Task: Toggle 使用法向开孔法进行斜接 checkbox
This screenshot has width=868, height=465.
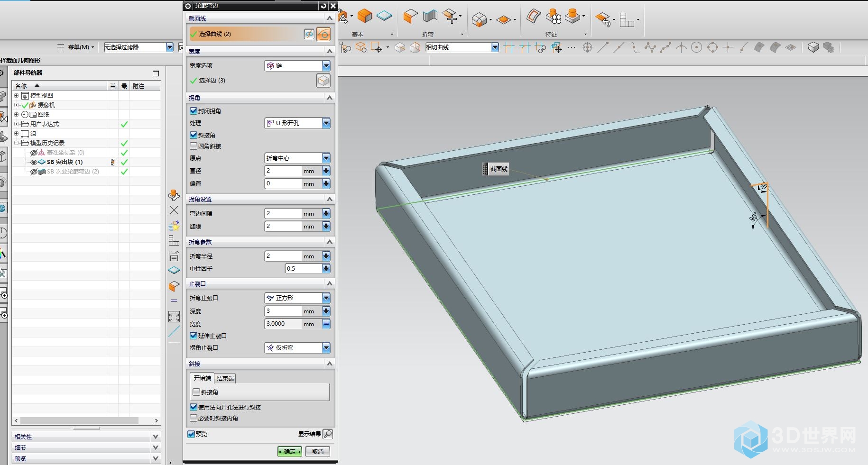Action: (x=194, y=407)
